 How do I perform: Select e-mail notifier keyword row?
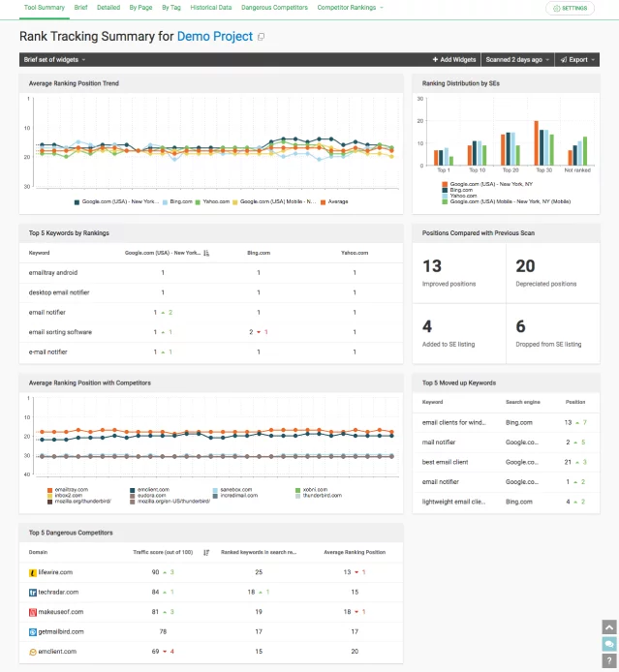pyautogui.click(x=211, y=351)
